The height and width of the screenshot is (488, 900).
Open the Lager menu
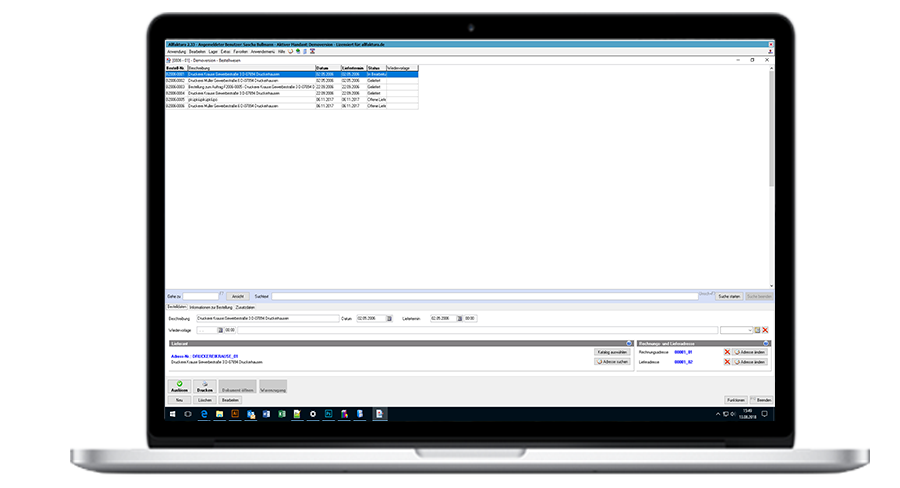(213, 51)
